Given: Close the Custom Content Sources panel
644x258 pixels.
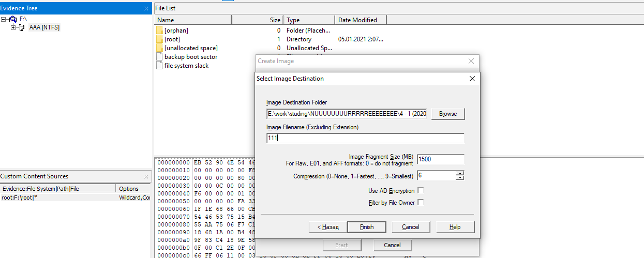Looking at the screenshot, I should coord(146,177).
